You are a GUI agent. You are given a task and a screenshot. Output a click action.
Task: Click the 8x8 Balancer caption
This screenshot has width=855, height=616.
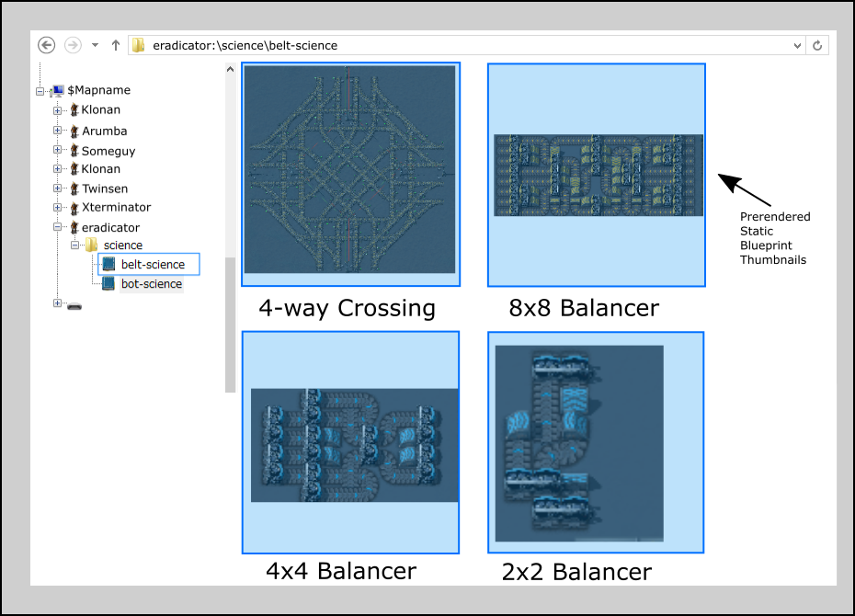click(x=584, y=308)
